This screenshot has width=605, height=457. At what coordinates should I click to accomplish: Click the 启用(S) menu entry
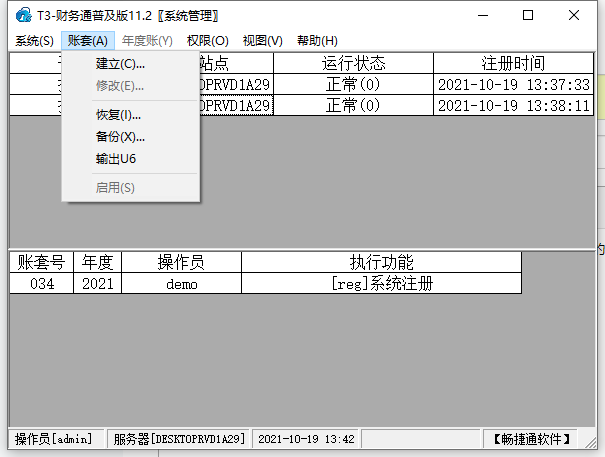(x=131, y=188)
